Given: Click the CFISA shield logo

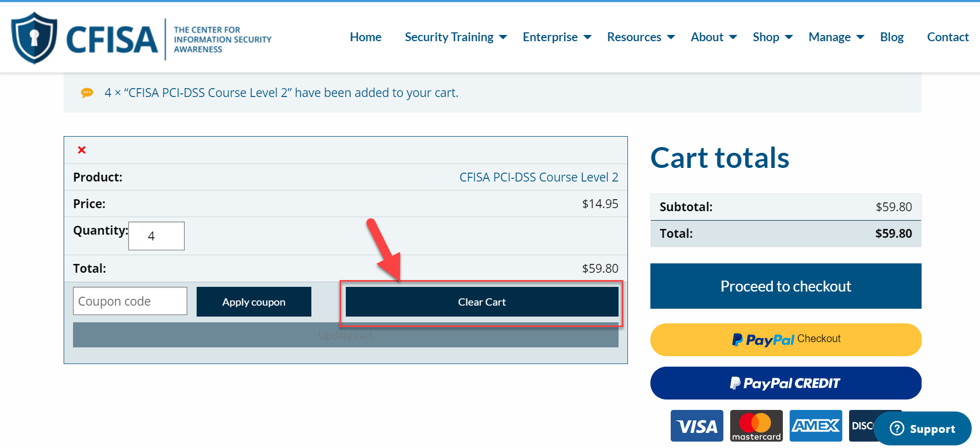Looking at the screenshot, I should tap(34, 38).
